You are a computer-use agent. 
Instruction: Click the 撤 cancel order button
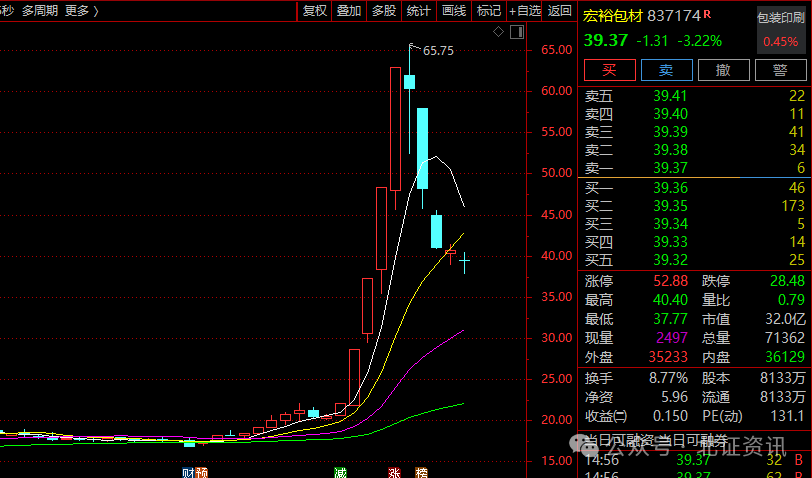[723, 70]
